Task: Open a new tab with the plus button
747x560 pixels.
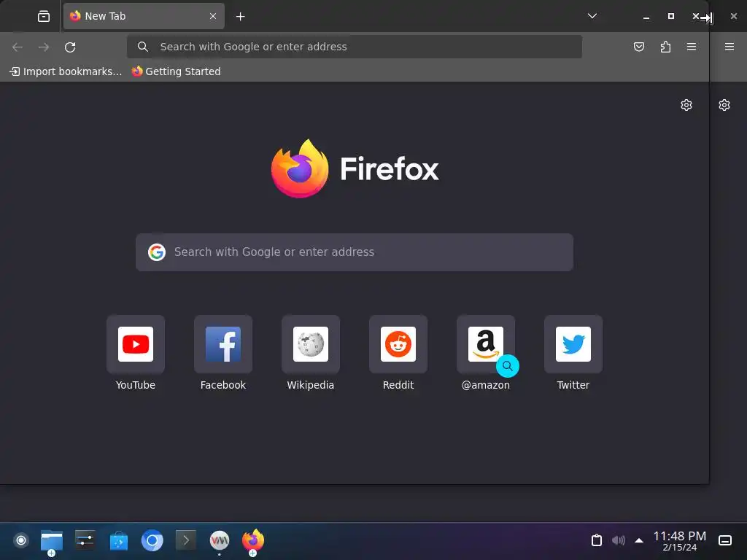Action: [x=241, y=17]
